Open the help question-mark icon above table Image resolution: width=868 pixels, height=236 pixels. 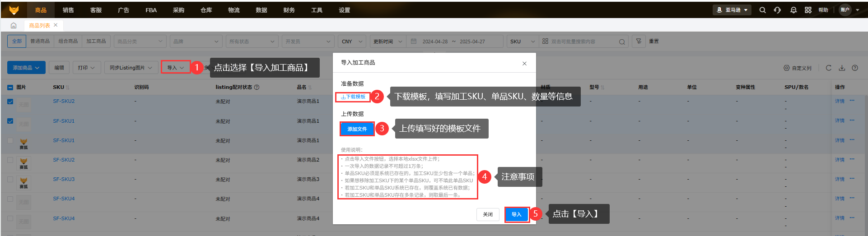855,68
